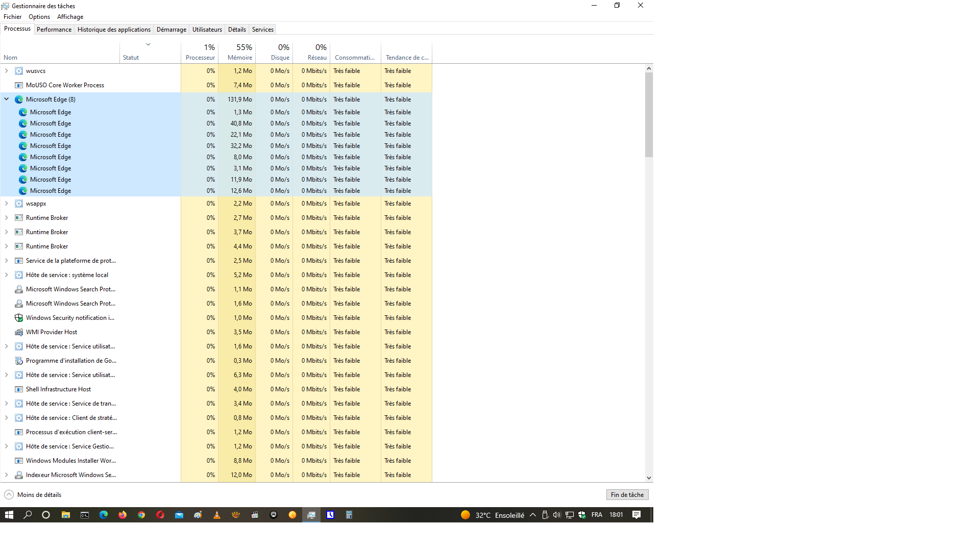Open the taskbar volume speaker icon
This screenshot has height=551, width=980.
tap(557, 515)
